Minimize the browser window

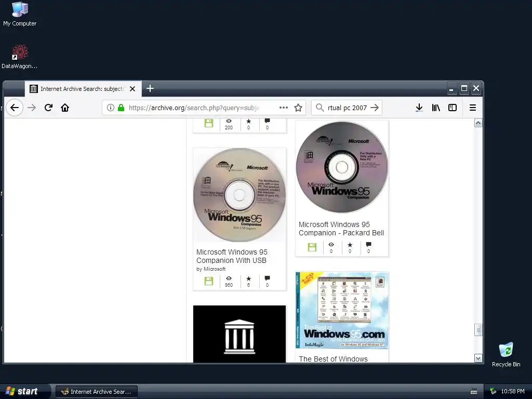click(x=451, y=89)
